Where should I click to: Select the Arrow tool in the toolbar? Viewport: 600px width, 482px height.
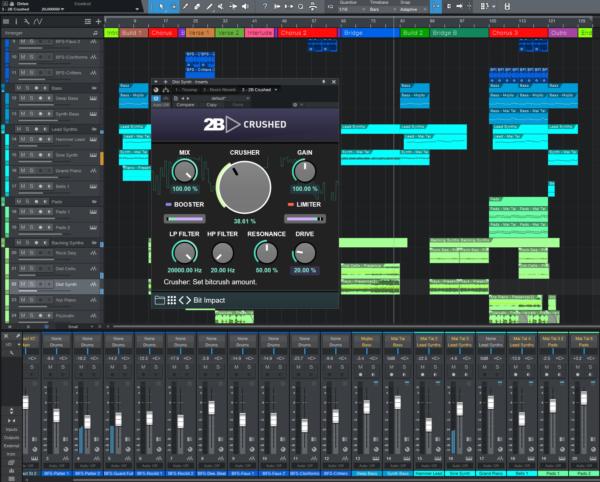coord(161,7)
